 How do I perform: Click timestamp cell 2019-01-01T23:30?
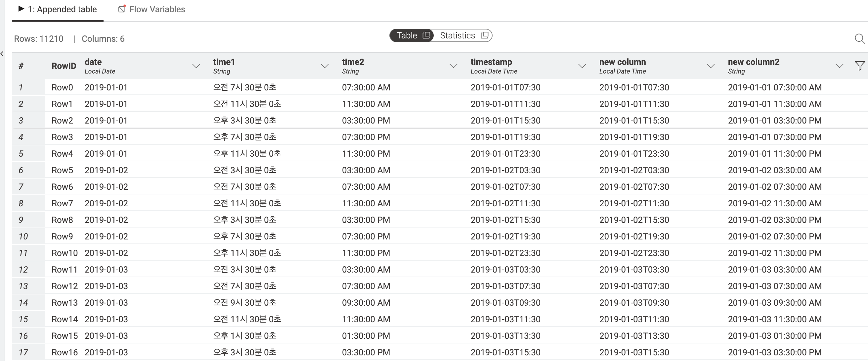click(505, 154)
